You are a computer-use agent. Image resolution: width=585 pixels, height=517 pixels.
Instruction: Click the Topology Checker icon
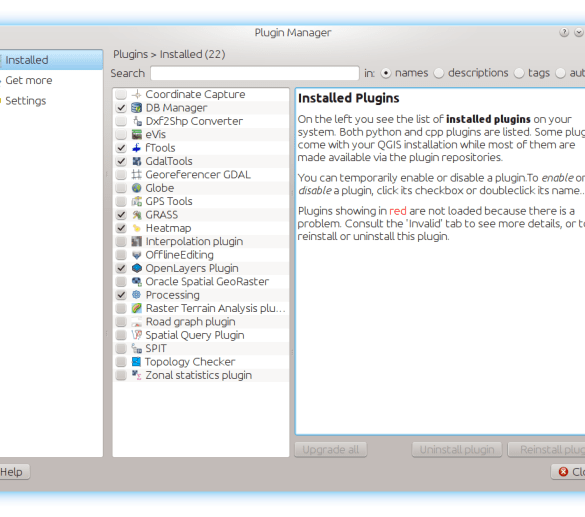137,362
